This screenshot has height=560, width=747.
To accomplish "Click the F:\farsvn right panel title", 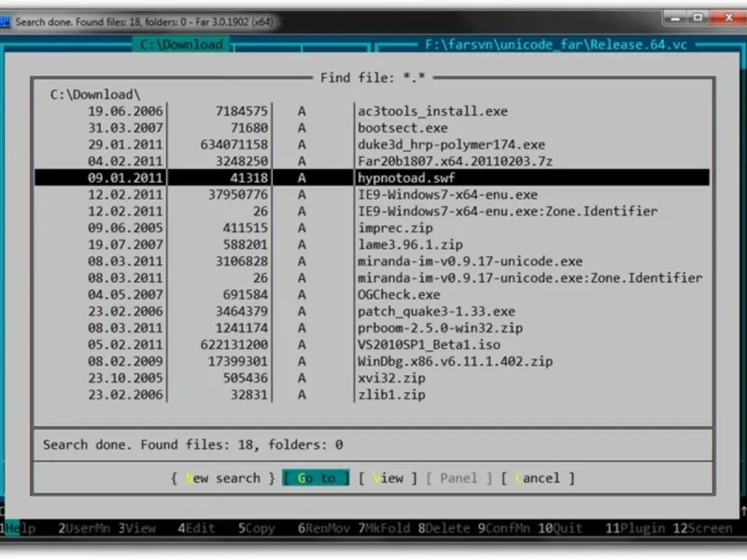I will pyautogui.click(x=556, y=45).
